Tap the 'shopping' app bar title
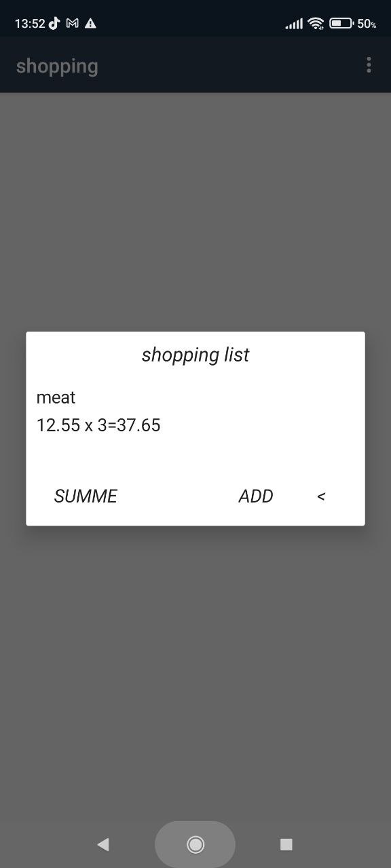Image resolution: width=391 pixels, height=868 pixels. coord(57,66)
